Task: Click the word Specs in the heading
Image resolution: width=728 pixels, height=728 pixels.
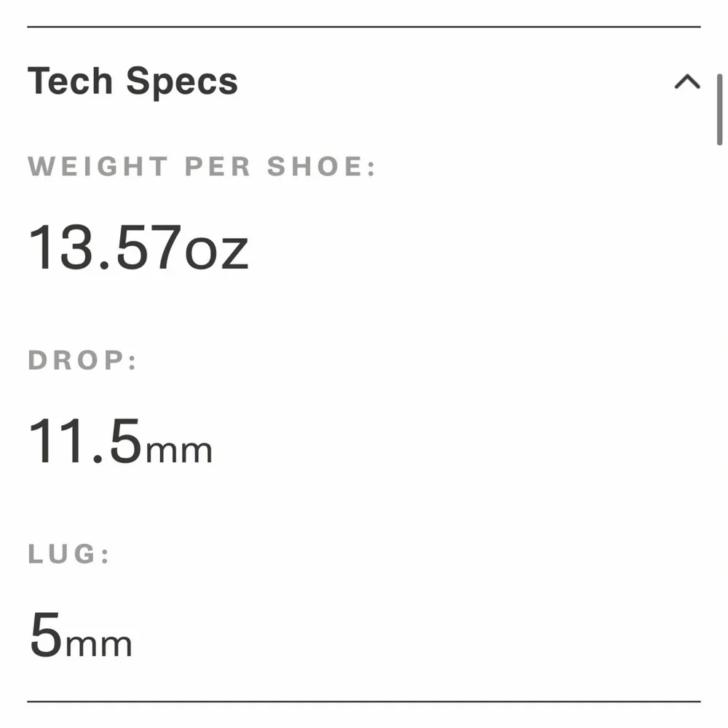Action: (x=182, y=81)
